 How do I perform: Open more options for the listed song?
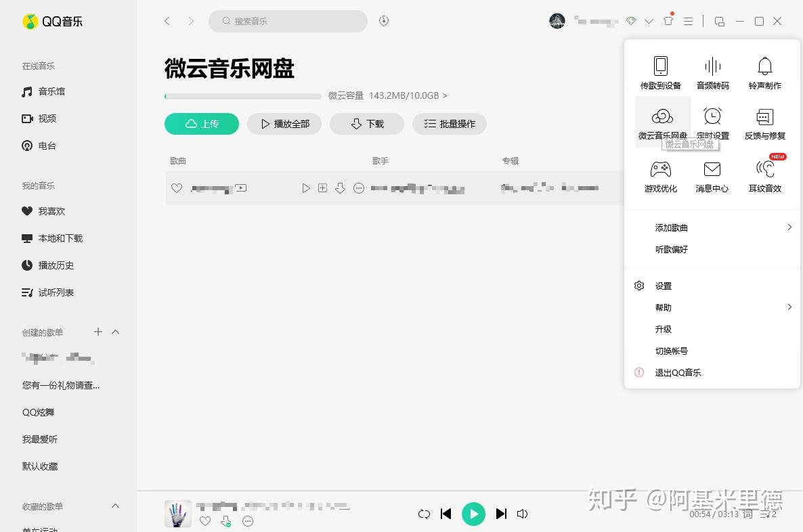(x=359, y=188)
